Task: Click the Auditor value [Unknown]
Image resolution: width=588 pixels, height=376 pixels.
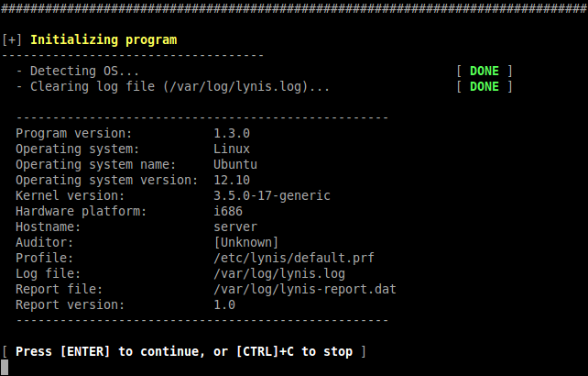Action: pos(245,242)
